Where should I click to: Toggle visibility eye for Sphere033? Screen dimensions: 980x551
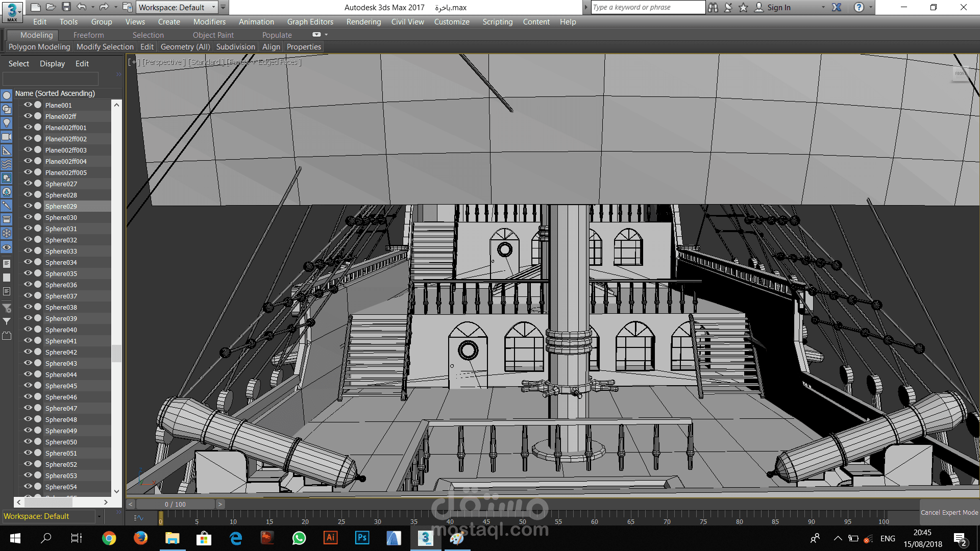point(28,251)
